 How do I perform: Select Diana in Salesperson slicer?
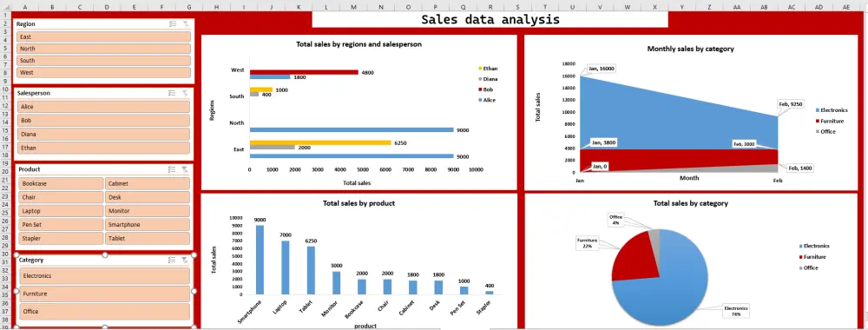103,134
